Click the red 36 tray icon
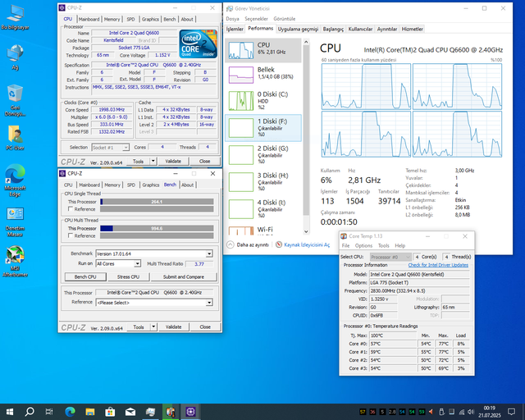The height and width of the screenshot is (420, 525). coord(372,412)
